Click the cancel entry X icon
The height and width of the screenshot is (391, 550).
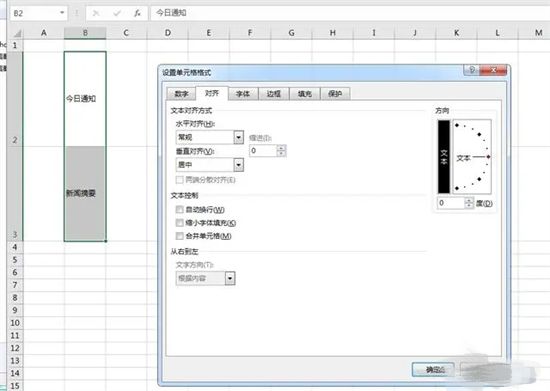click(x=95, y=14)
